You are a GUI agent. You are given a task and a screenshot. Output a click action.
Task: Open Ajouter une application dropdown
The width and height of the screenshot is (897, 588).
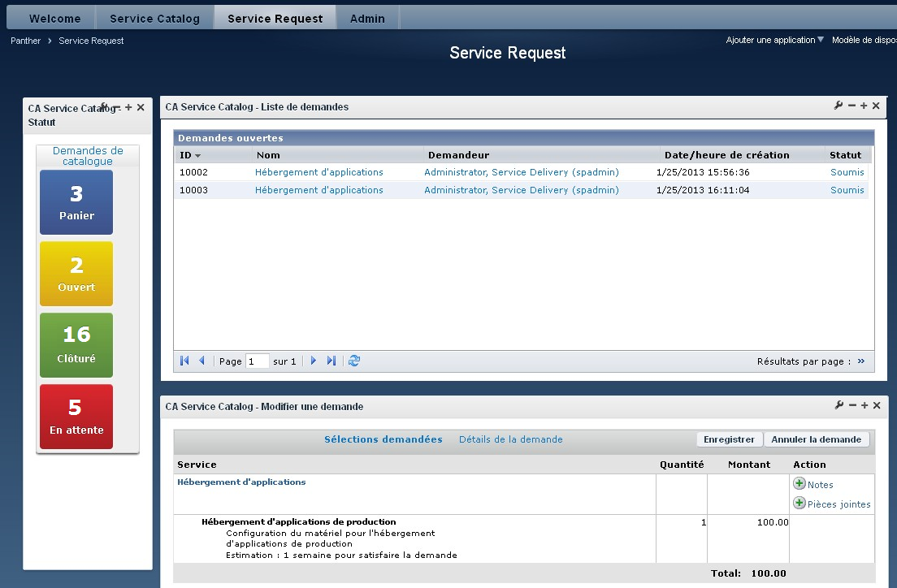774,40
